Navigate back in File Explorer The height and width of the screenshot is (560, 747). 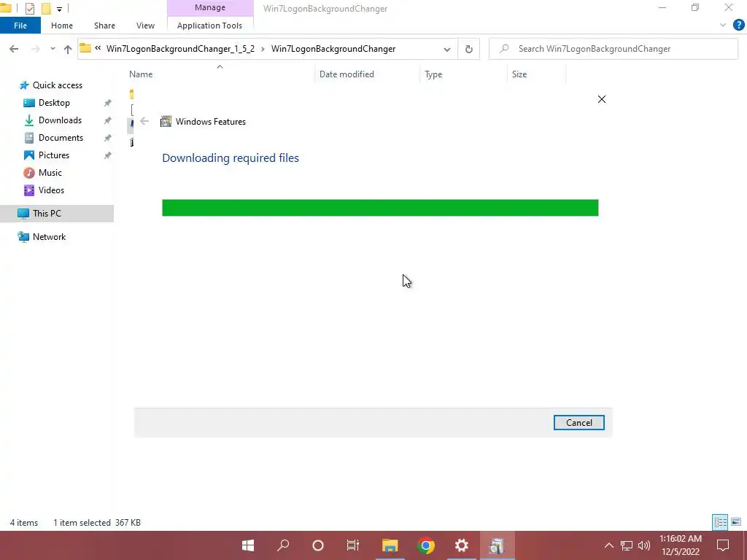pos(14,49)
